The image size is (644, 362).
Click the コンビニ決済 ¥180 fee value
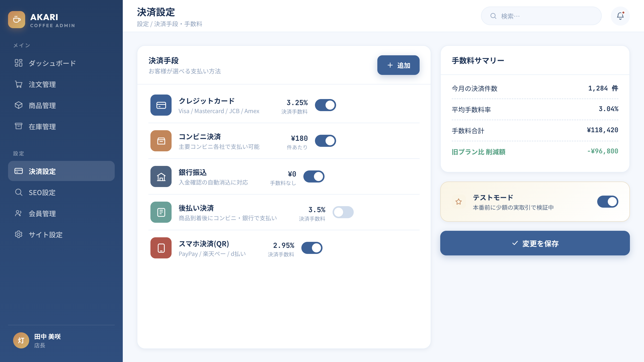pyautogui.click(x=299, y=138)
